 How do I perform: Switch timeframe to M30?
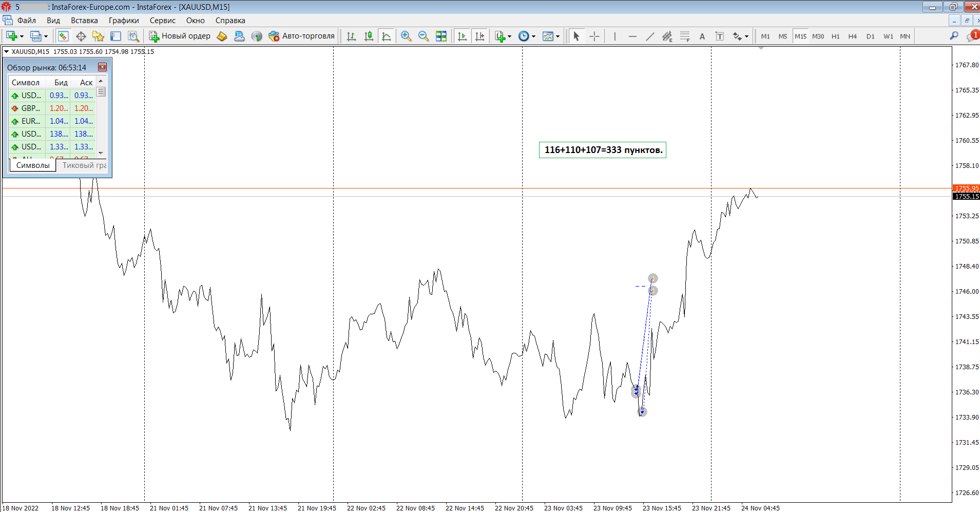click(818, 36)
